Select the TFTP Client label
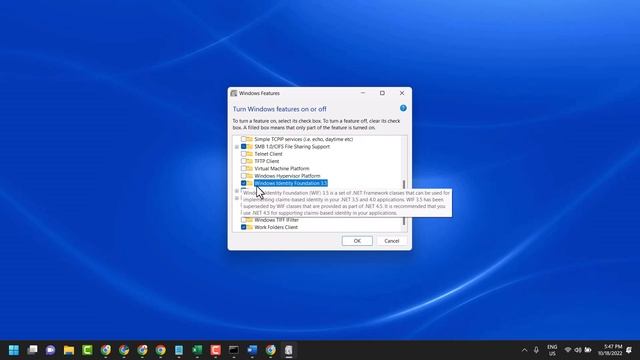This screenshot has height=360, width=640. tap(267, 161)
